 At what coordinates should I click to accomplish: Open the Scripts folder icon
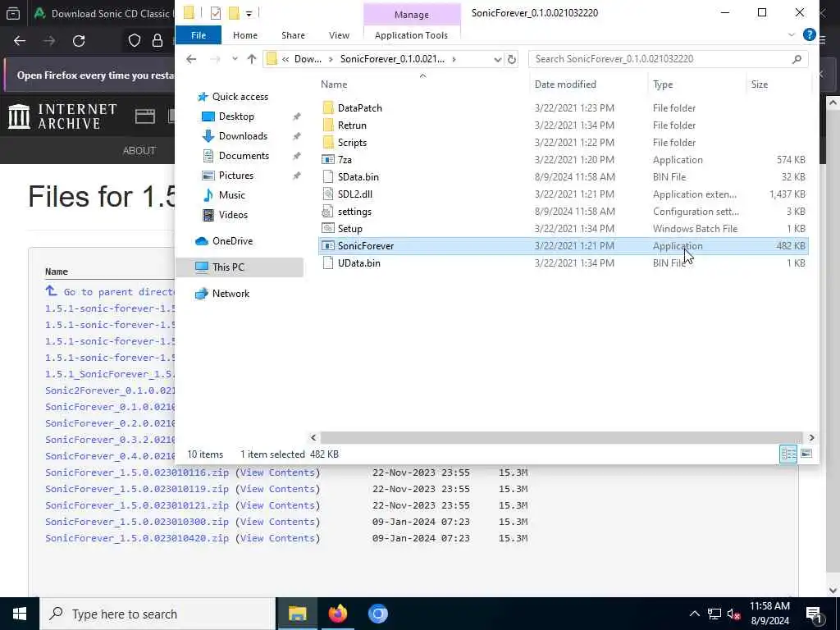click(x=328, y=142)
